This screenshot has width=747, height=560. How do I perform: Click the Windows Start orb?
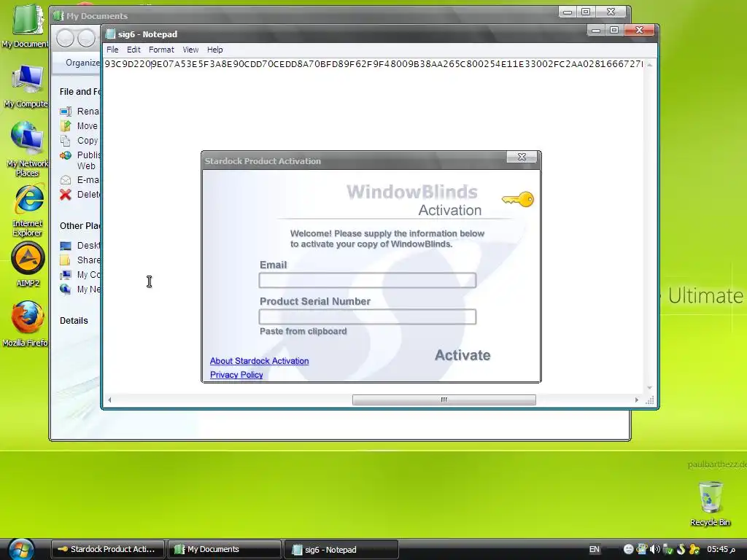(21, 550)
